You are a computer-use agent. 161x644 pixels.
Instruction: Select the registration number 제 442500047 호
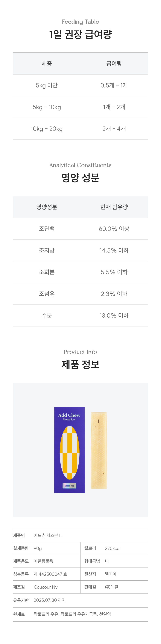[50, 574]
